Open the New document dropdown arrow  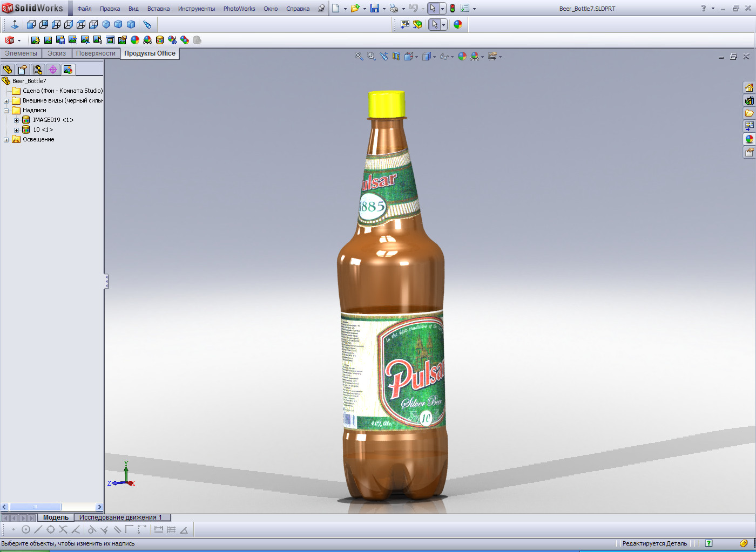[x=345, y=9]
